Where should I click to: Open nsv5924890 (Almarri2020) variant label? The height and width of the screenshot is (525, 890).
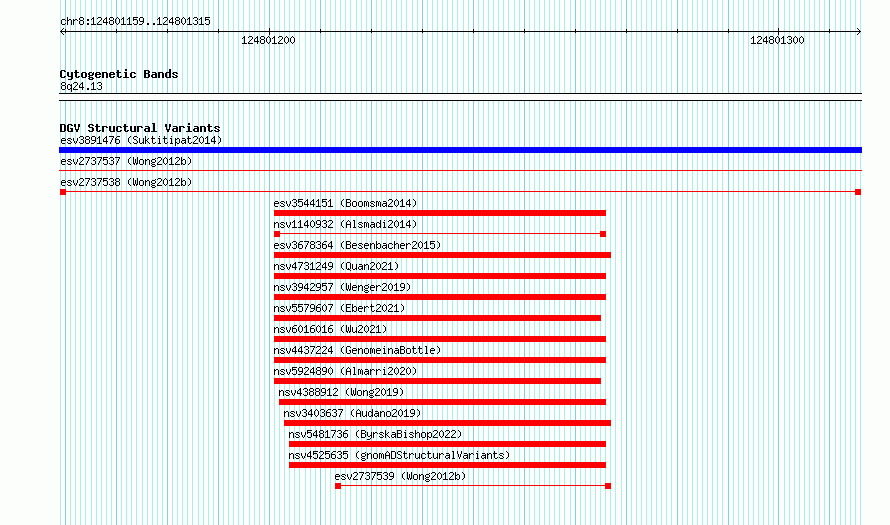point(345,371)
